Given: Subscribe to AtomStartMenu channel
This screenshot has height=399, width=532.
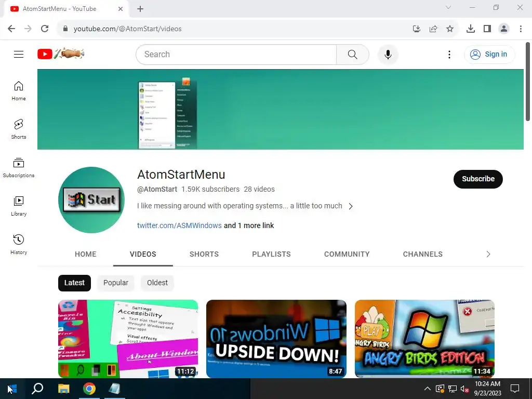Looking at the screenshot, I should (x=478, y=179).
